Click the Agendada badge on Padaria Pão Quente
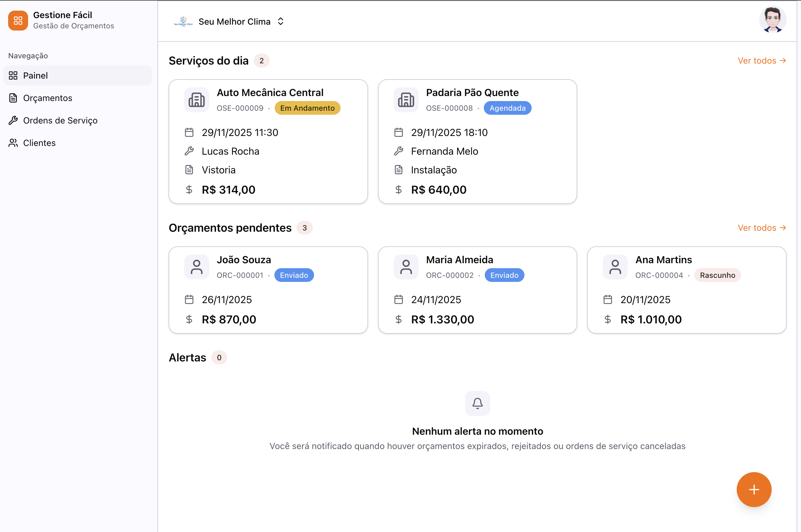801x532 pixels. [x=507, y=108]
